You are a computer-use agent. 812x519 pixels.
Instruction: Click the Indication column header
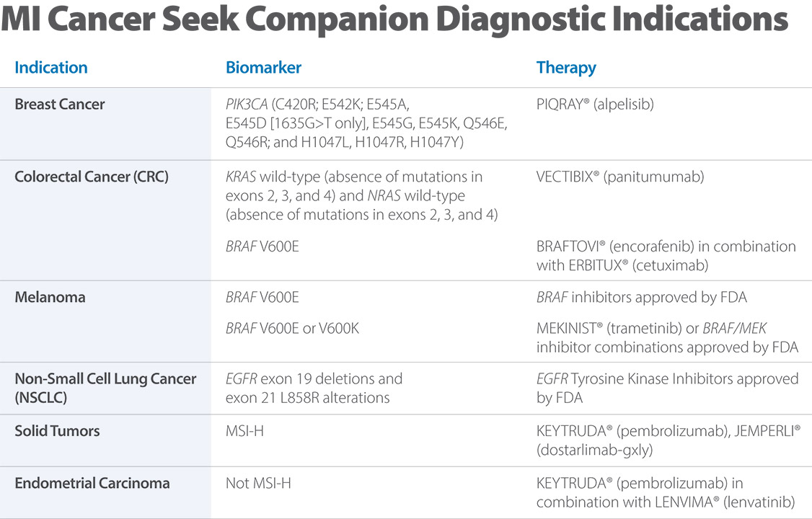coord(51,68)
